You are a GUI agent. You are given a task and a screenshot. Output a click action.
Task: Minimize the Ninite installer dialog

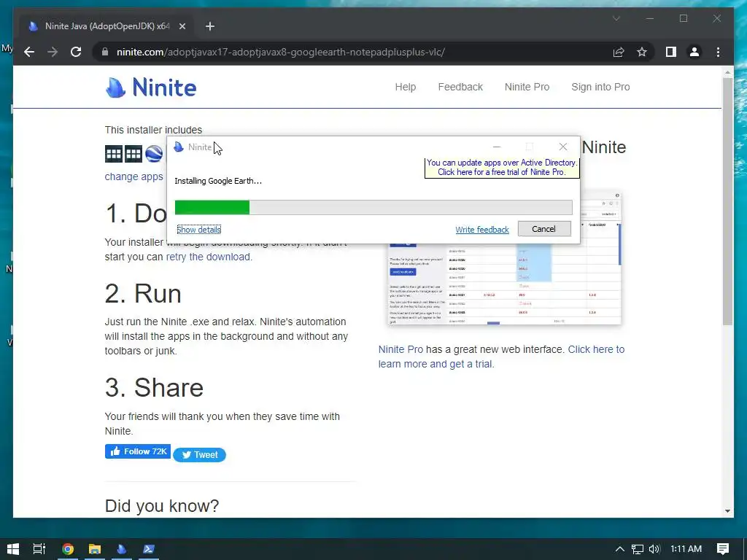[x=496, y=147]
